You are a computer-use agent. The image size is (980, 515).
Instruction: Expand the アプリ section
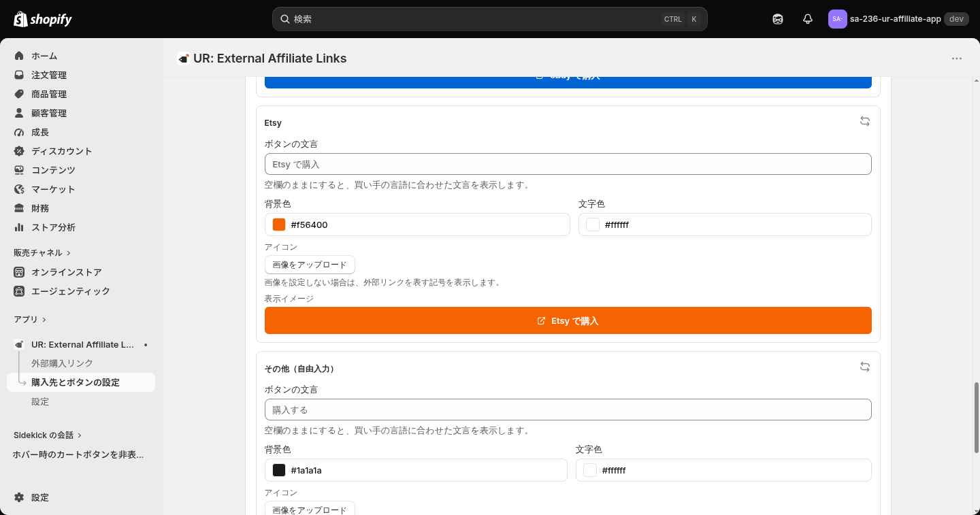point(30,319)
